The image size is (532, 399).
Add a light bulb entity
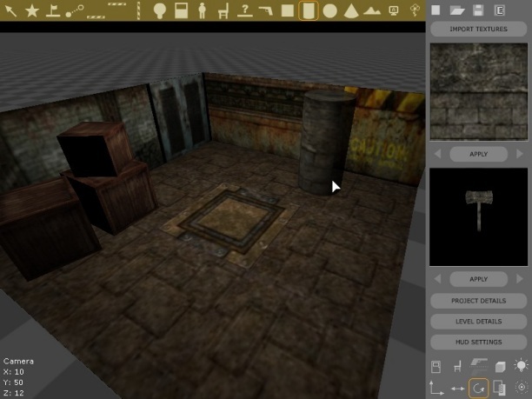pos(159,10)
